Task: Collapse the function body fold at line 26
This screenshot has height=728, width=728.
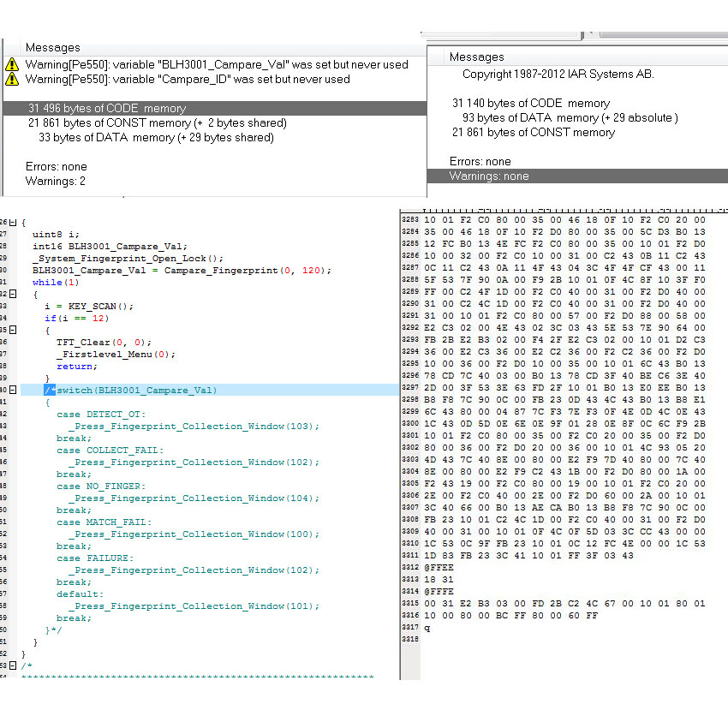Action: pyautogui.click(x=13, y=223)
